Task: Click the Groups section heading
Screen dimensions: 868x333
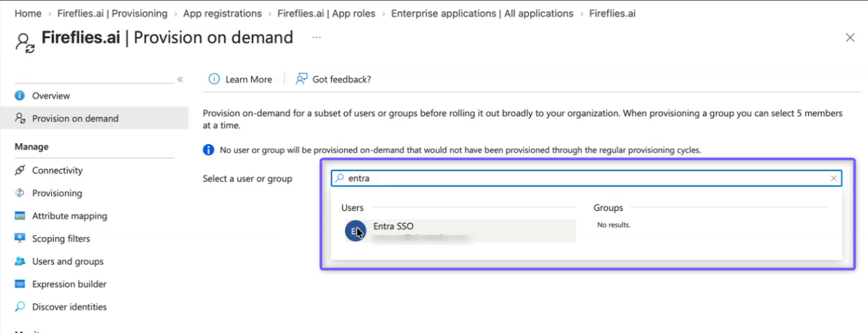Action: click(x=608, y=208)
